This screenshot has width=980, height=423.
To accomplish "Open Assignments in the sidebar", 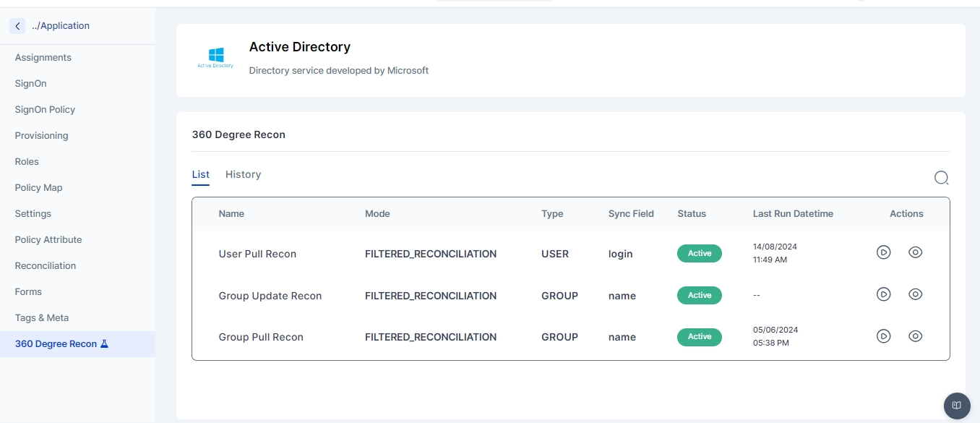I will 43,58.
